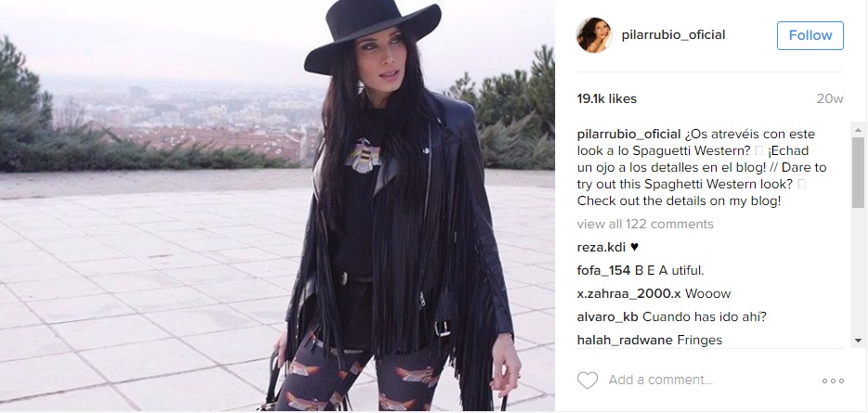868x413 pixels.
Task: Open pilarrubio_oficial profile avatar
Action: point(594,35)
